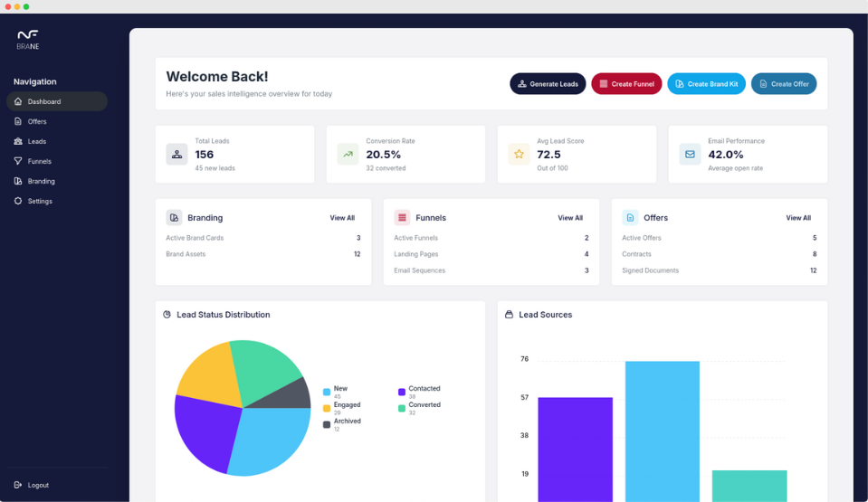
Task: Click the Total Leads person icon
Action: (x=176, y=155)
